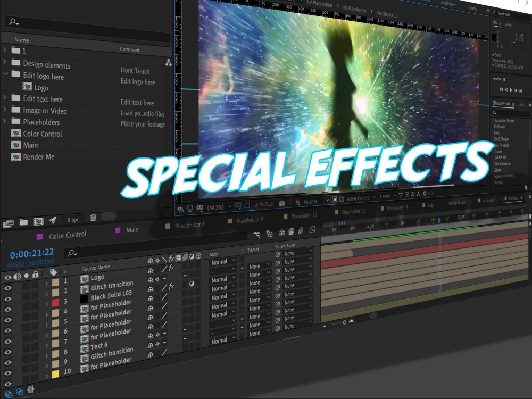
Task: Toggle visibility of layer 10 for Placeholder
Action: pyautogui.click(x=8, y=384)
